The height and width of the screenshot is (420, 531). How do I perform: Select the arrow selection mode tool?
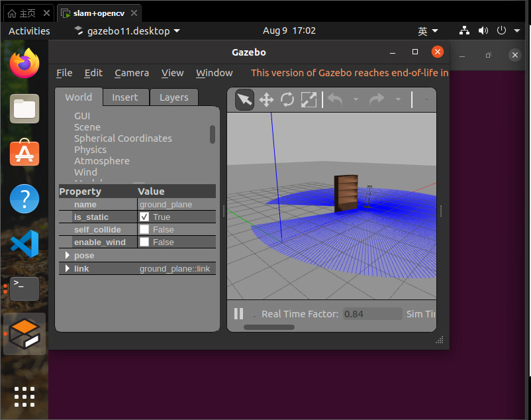244,100
